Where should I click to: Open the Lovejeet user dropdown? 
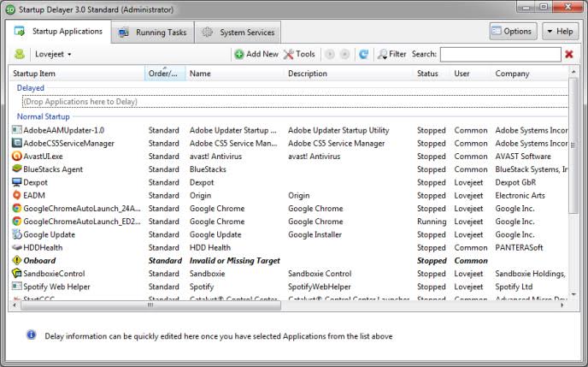pos(53,55)
